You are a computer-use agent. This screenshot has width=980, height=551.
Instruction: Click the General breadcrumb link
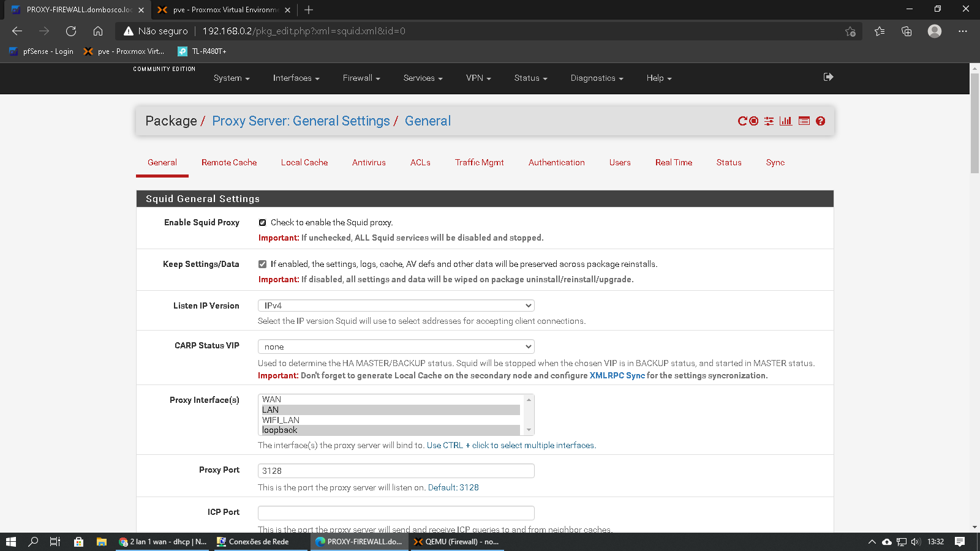pyautogui.click(x=428, y=121)
